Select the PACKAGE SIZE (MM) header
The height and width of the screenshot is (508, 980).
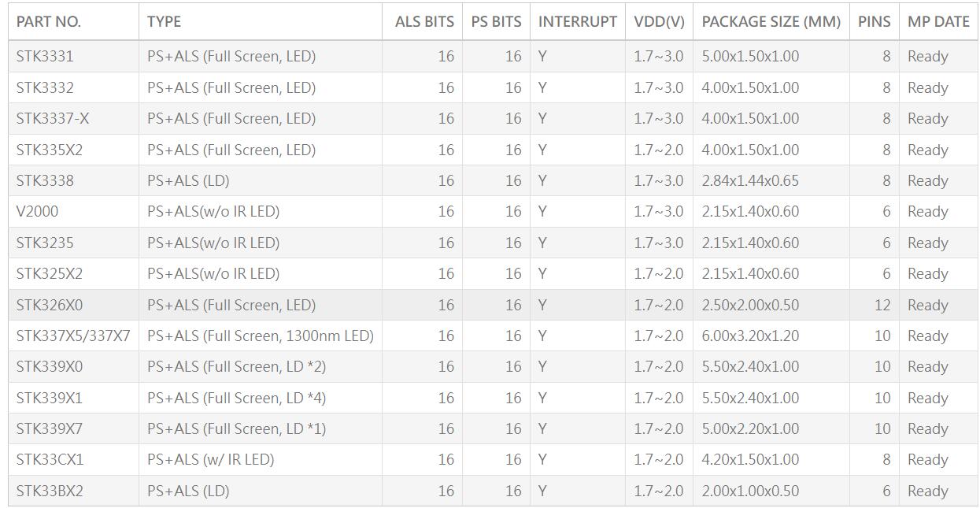(771, 22)
